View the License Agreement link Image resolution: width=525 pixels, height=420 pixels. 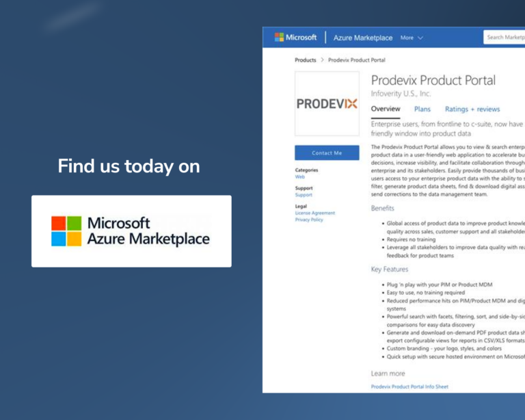[314, 213]
